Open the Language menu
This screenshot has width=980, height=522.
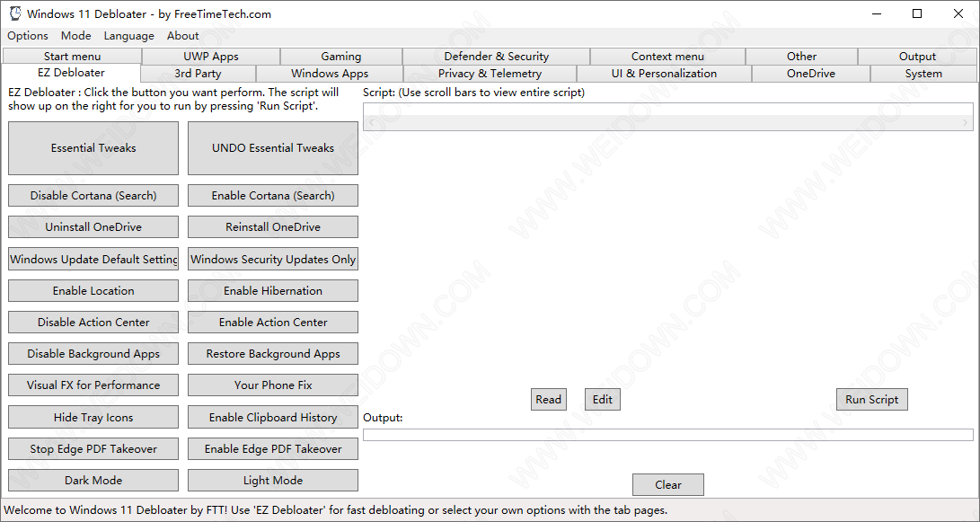(128, 36)
